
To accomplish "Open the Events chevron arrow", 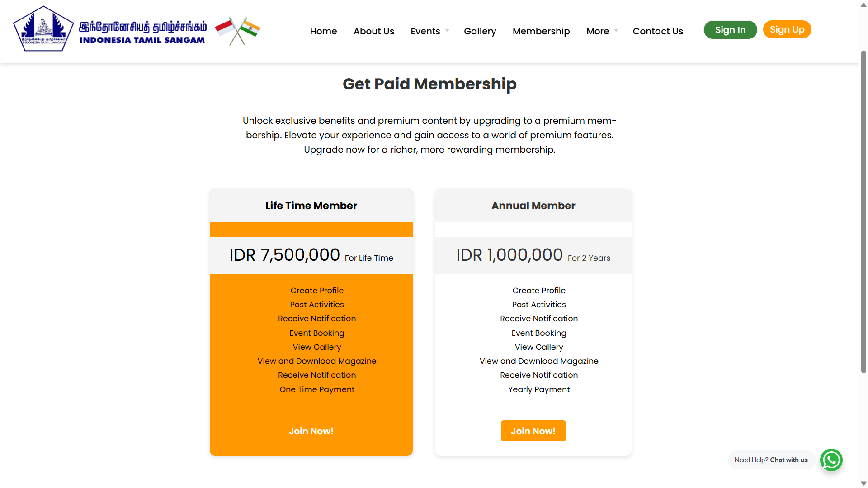I will (447, 30).
